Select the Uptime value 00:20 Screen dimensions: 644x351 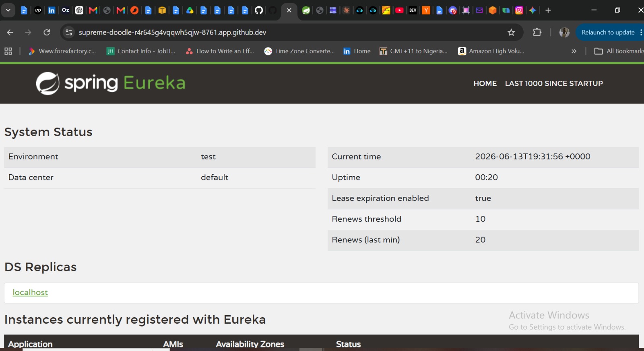pyautogui.click(x=486, y=178)
